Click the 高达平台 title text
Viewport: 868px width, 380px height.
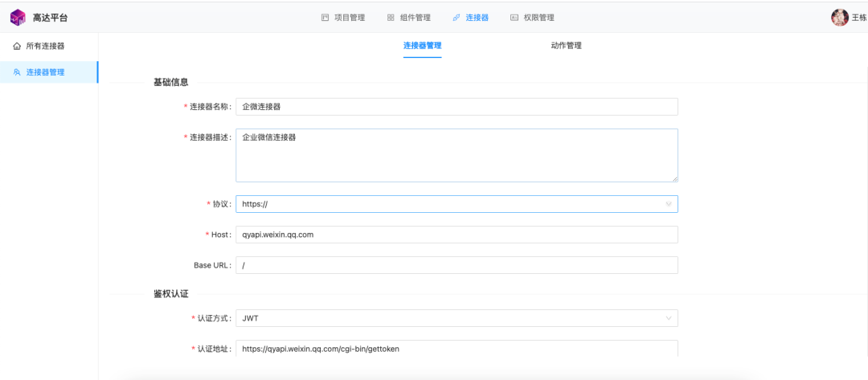tap(50, 18)
